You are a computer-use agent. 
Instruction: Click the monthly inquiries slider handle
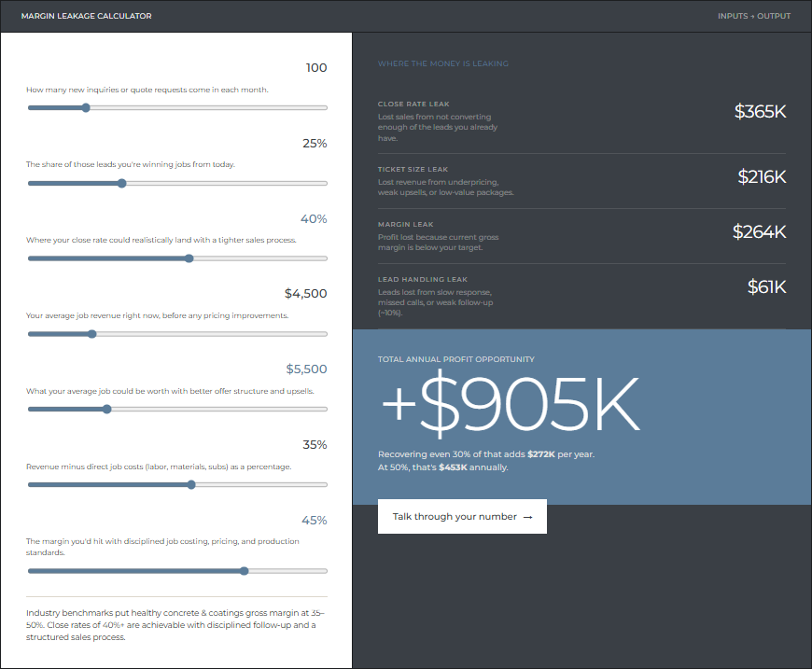click(86, 107)
